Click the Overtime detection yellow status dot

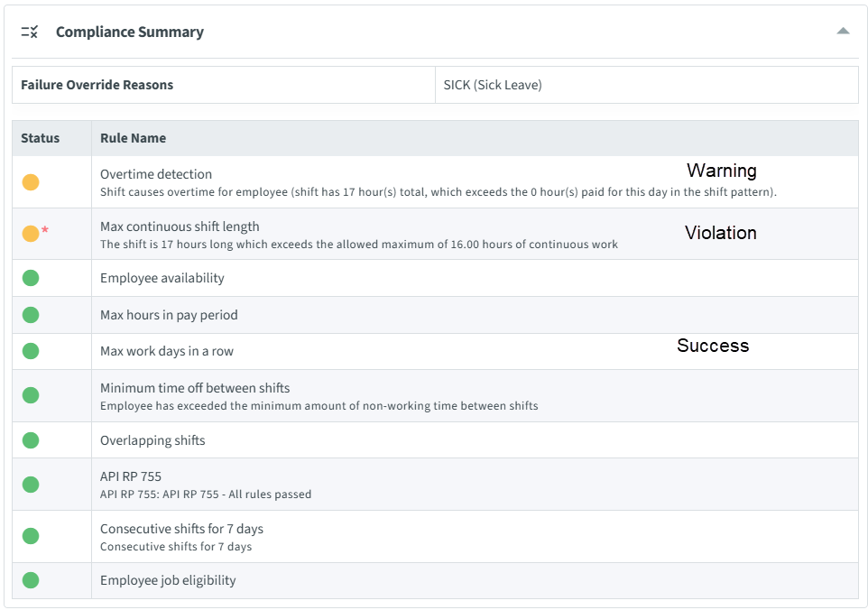[31, 182]
